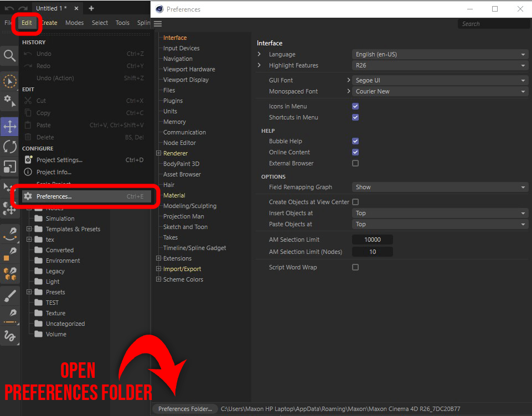Image resolution: width=532 pixels, height=416 pixels.
Task: Select the Move tool in the left toolbar
Action: pyautogui.click(x=9, y=127)
